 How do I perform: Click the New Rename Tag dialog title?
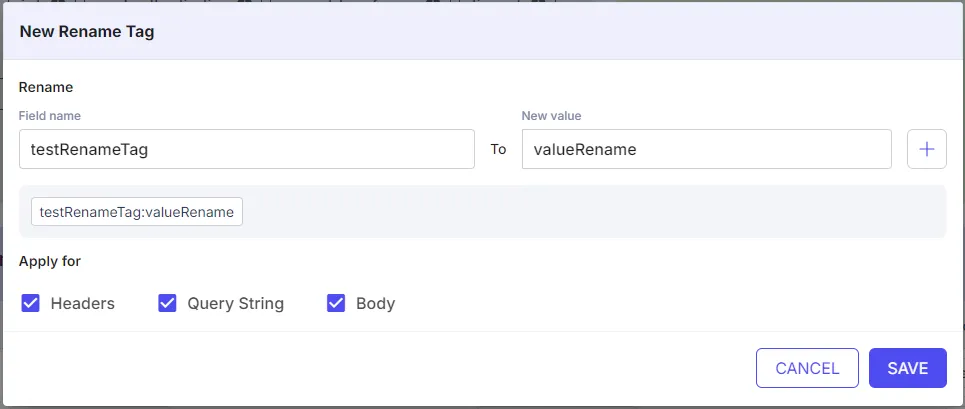[x=87, y=32]
